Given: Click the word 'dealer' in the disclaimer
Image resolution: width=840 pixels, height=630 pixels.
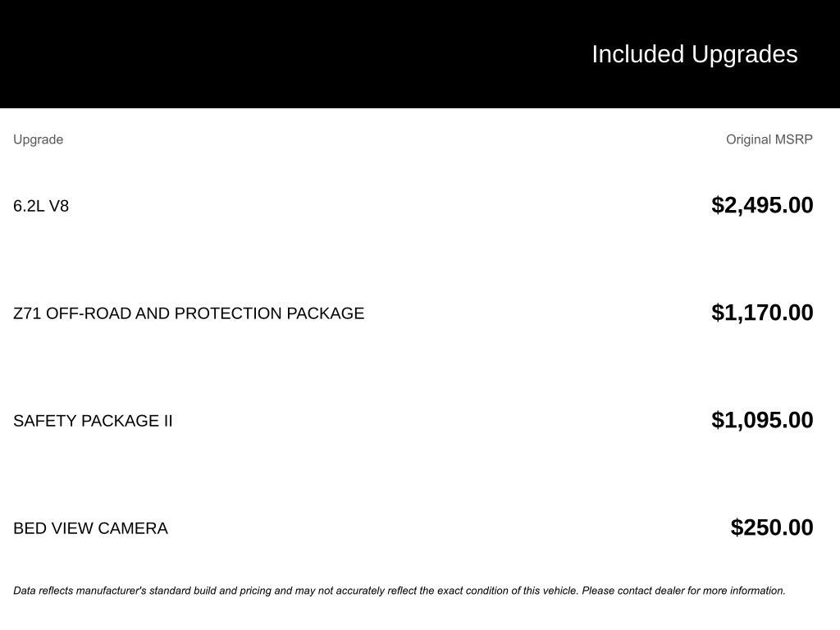Looking at the screenshot, I should tap(669, 591).
